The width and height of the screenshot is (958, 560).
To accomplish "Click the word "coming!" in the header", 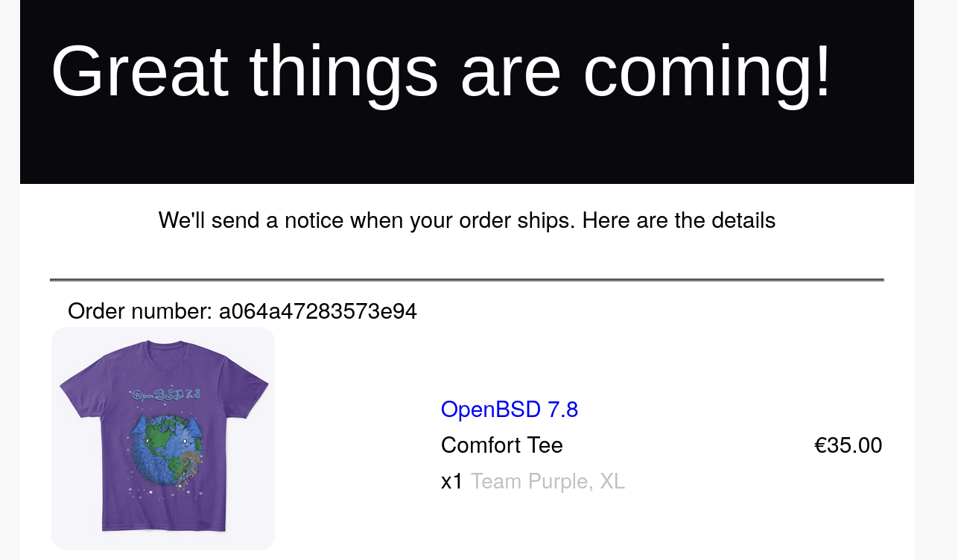I will pyautogui.click(x=706, y=71).
